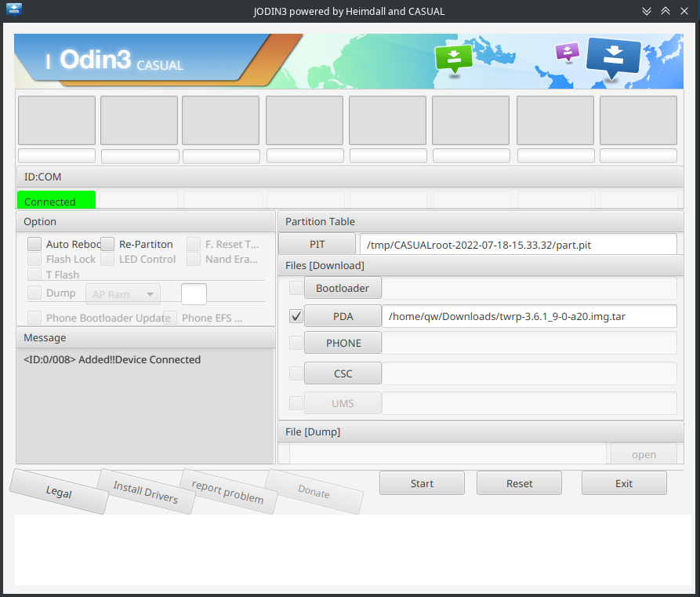Viewport: 700px width, 597px height.
Task: Click the PIT button
Action: [x=317, y=245]
